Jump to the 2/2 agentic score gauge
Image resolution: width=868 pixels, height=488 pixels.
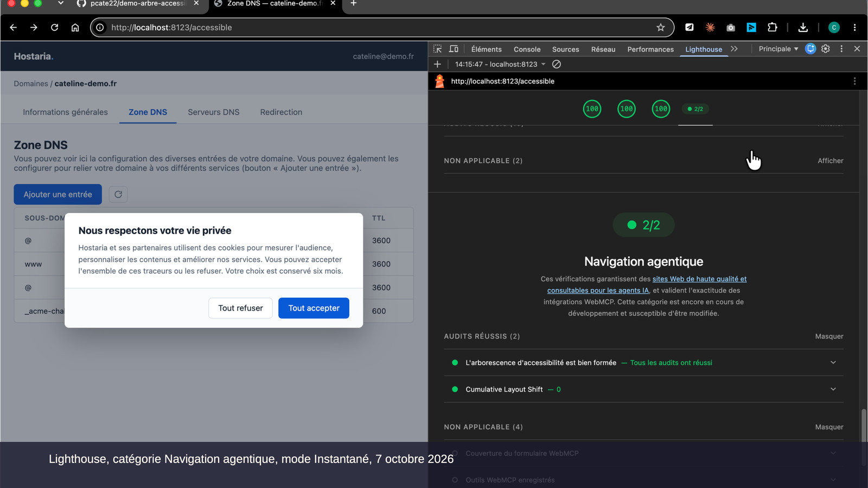point(695,109)
